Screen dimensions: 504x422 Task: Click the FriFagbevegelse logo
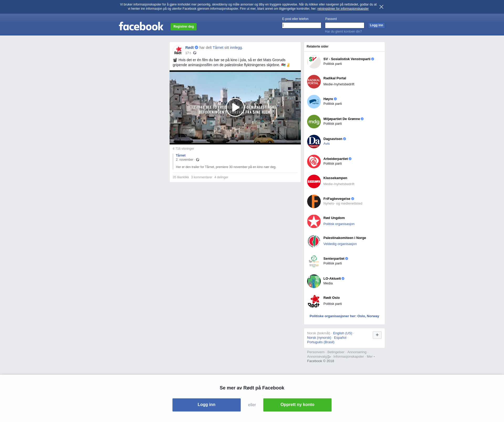coord(314,201)
